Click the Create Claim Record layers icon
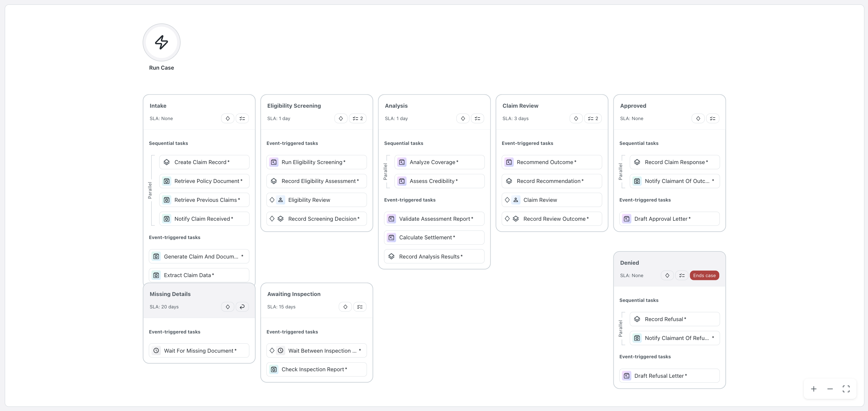This screenshot has height=411, width=868. click(x=166, y=162)
